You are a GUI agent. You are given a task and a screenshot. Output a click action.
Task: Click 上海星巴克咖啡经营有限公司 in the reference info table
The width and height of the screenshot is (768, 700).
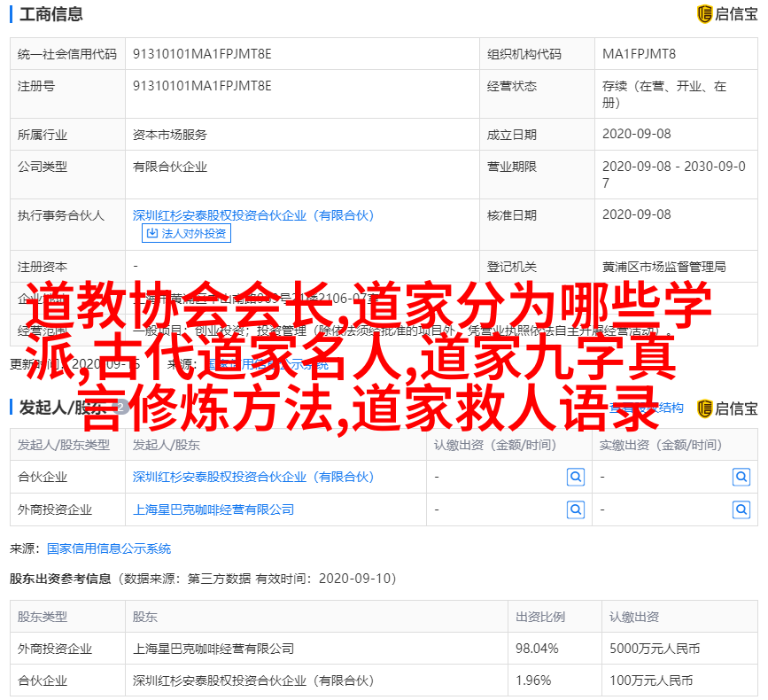213,649
